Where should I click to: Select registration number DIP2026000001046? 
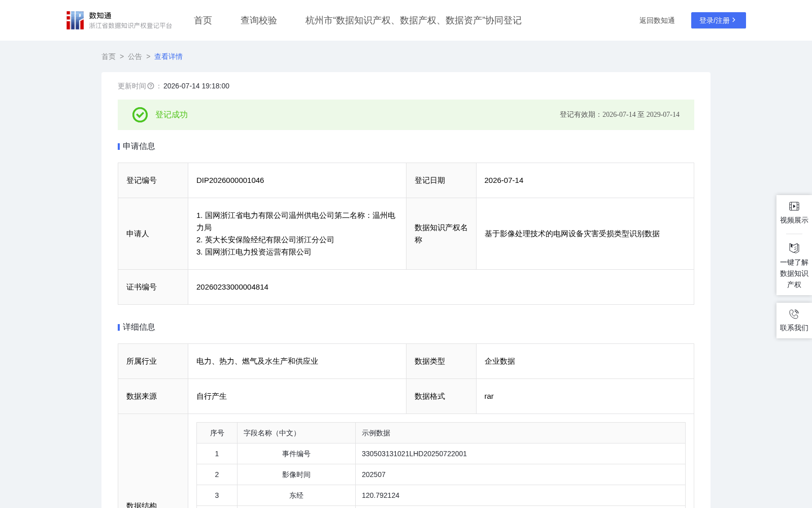(230, 180)
